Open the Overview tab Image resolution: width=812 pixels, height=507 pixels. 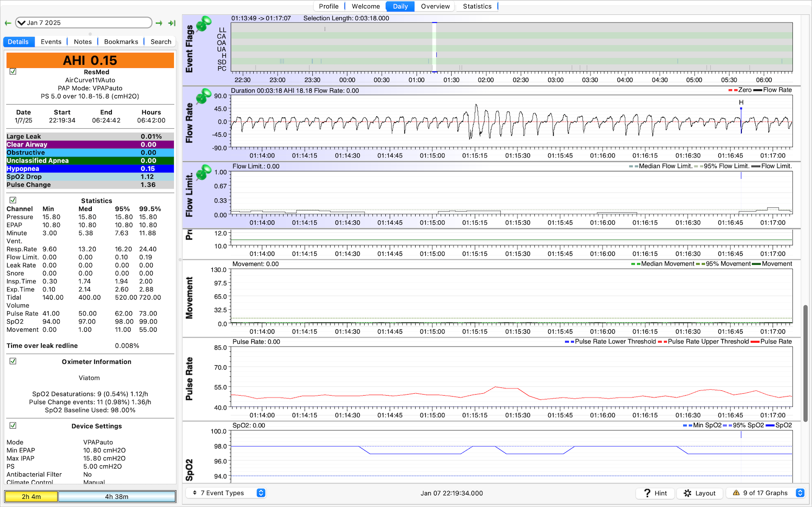click(435, 6)
